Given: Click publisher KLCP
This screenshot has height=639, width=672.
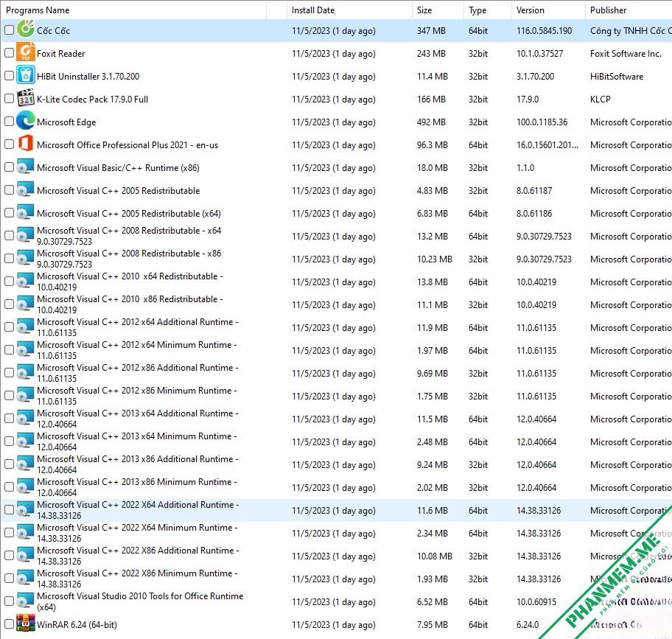Looking at the screenshot, I should click(x=600, y=99).
